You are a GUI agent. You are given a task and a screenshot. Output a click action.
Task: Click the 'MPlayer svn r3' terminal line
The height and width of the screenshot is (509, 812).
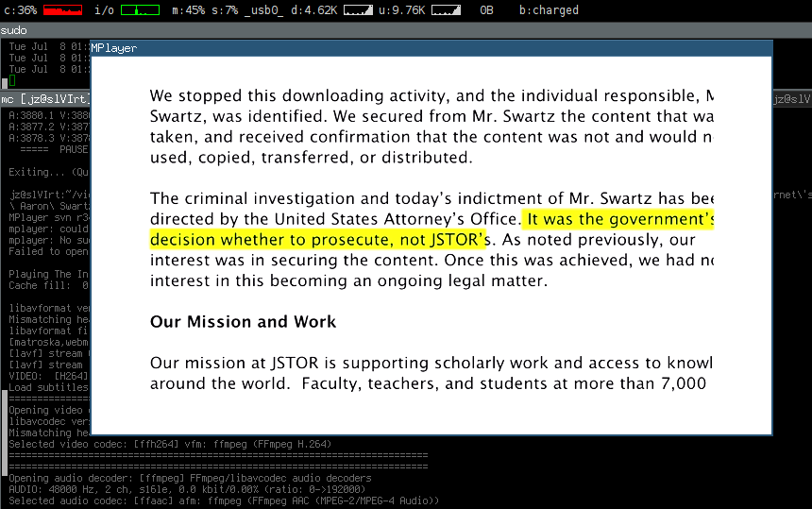tap(49, 217)
